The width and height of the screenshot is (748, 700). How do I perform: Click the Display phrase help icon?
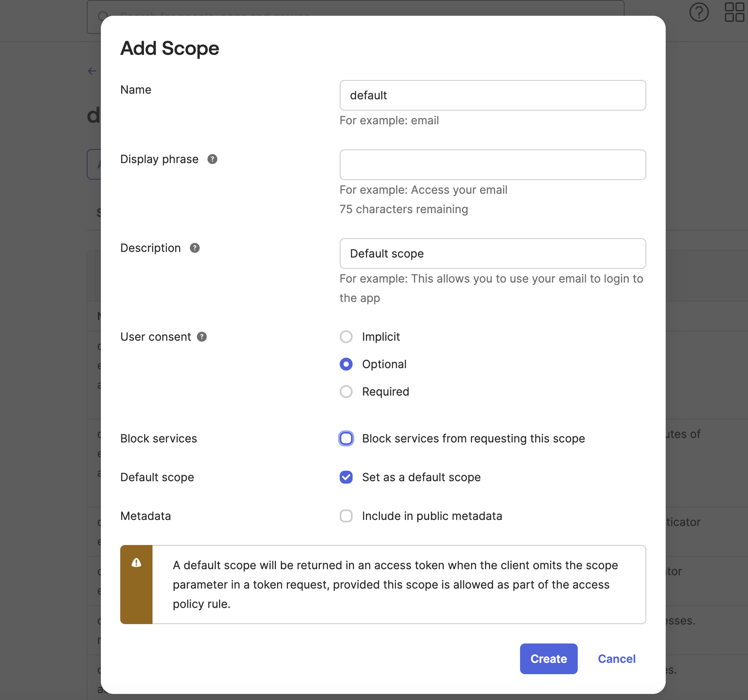click(212, 159)
